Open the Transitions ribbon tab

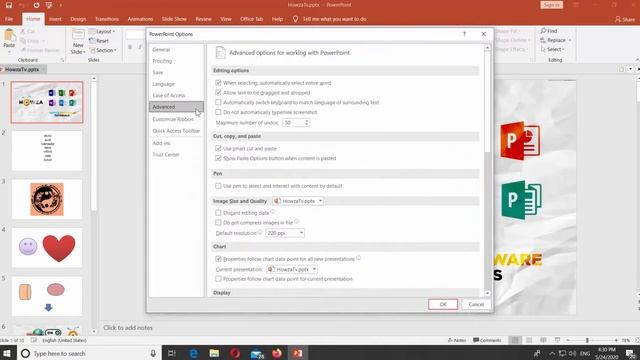107,19
